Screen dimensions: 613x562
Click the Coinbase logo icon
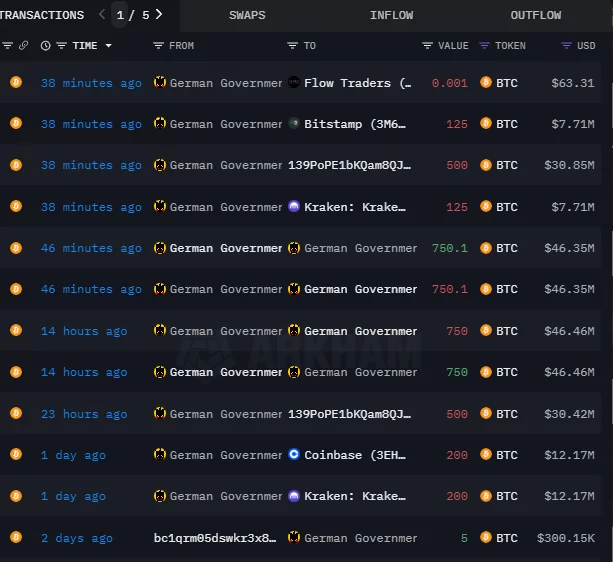(x=294, y=455)
